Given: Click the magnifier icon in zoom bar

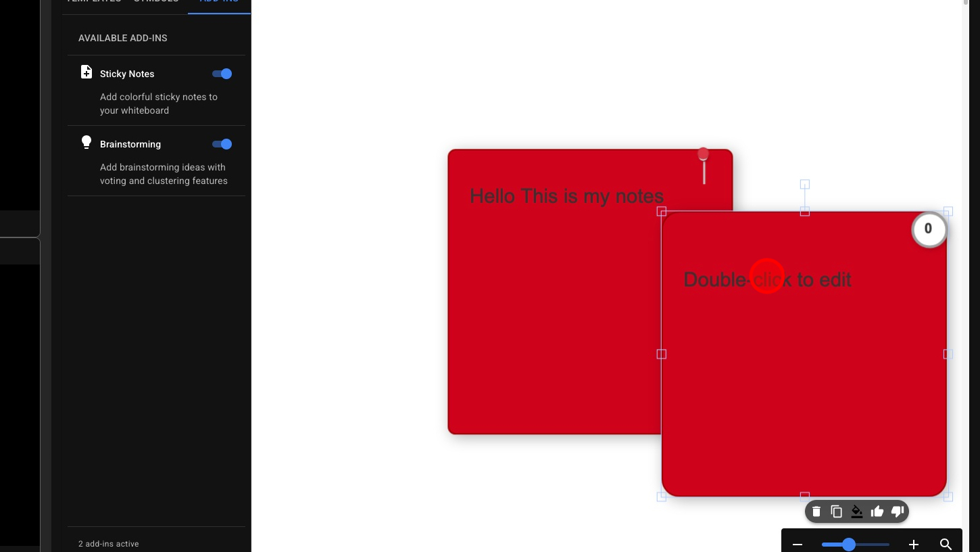Looking at the screenshot, I should coord(946,545).
